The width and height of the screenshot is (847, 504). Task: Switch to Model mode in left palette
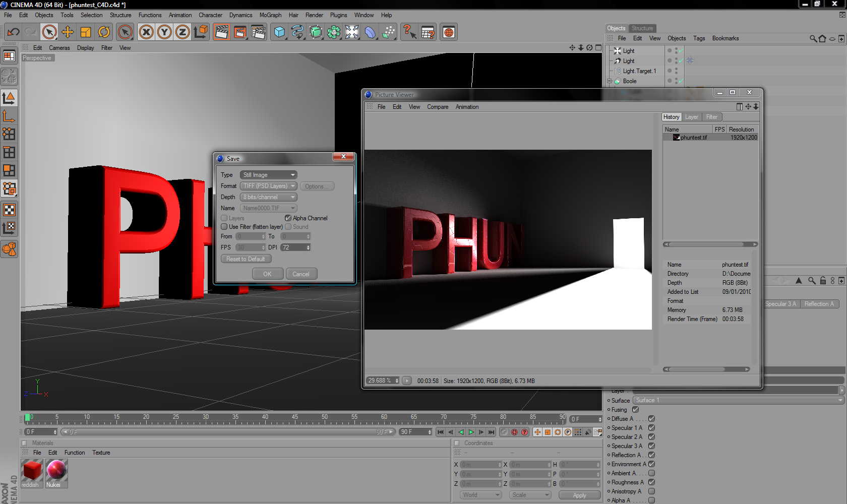pos(9,98)
